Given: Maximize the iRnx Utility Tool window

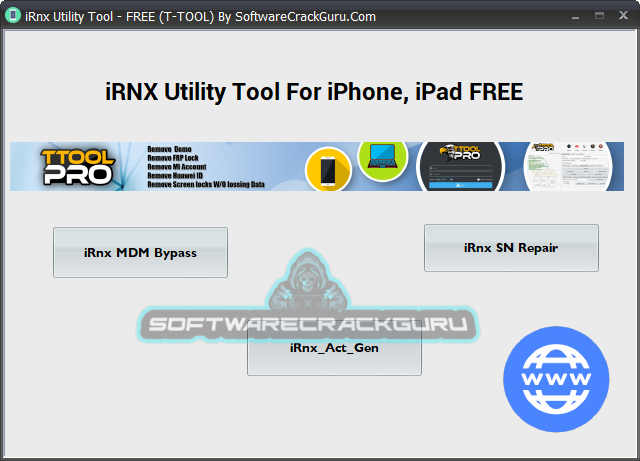Looking at the screenshot, I should click(599, 16).
